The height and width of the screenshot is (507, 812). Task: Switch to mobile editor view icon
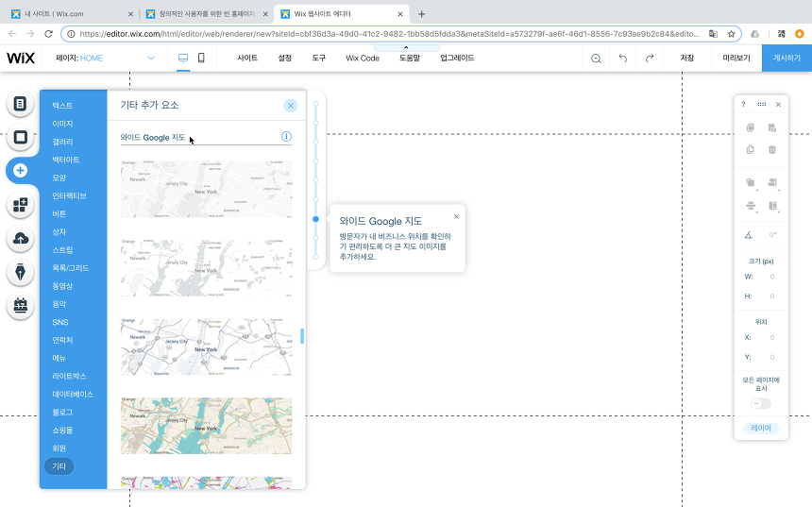tap(201, 58)
